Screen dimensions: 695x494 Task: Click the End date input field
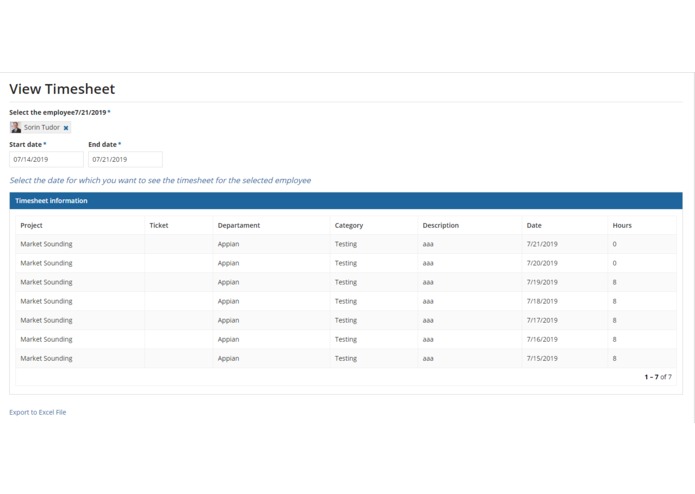click(125, 159)
